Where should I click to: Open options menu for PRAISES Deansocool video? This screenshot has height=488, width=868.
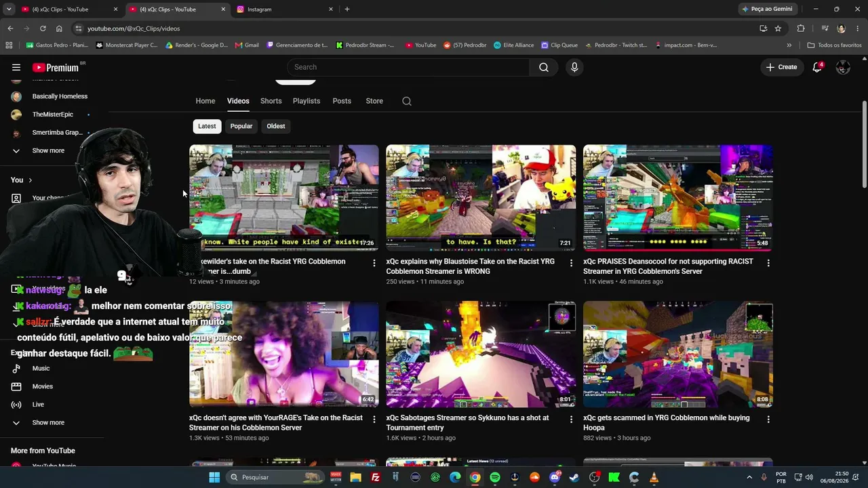(768, 263)
